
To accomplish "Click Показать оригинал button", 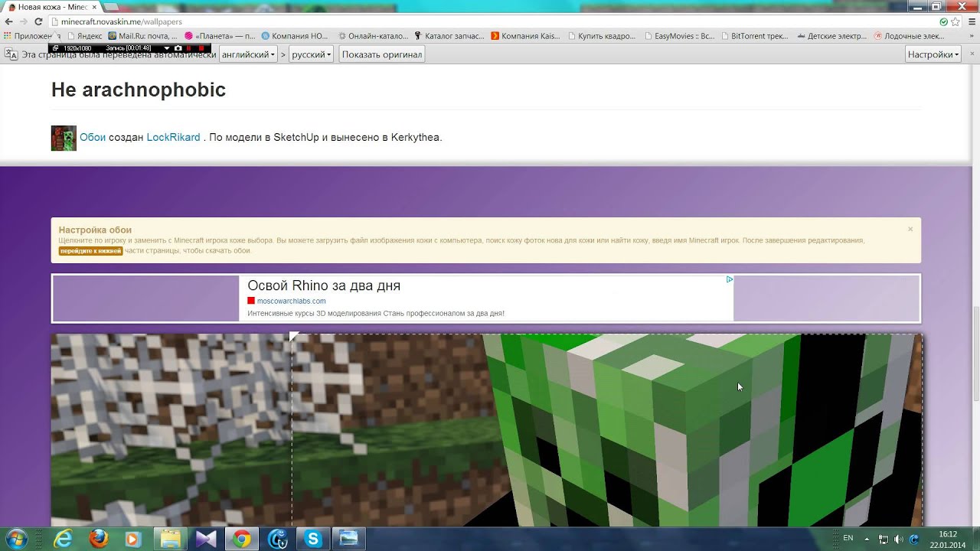I will 382,54.
